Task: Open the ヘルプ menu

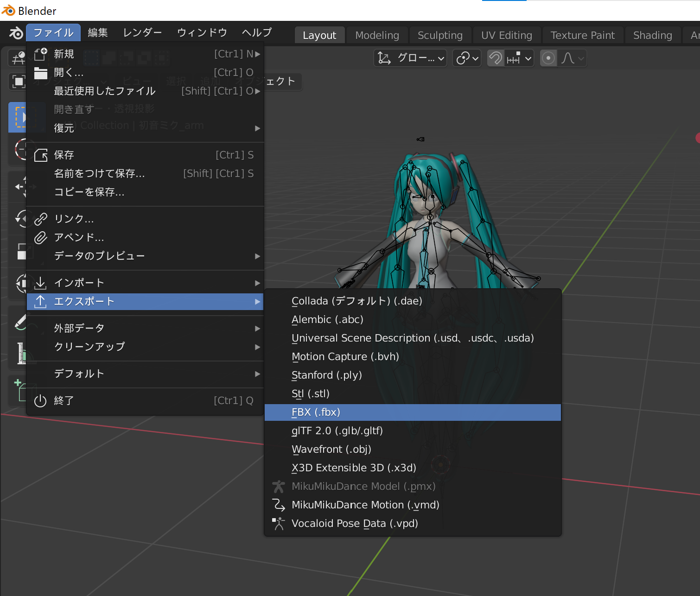Action: [x=257, y=32]
